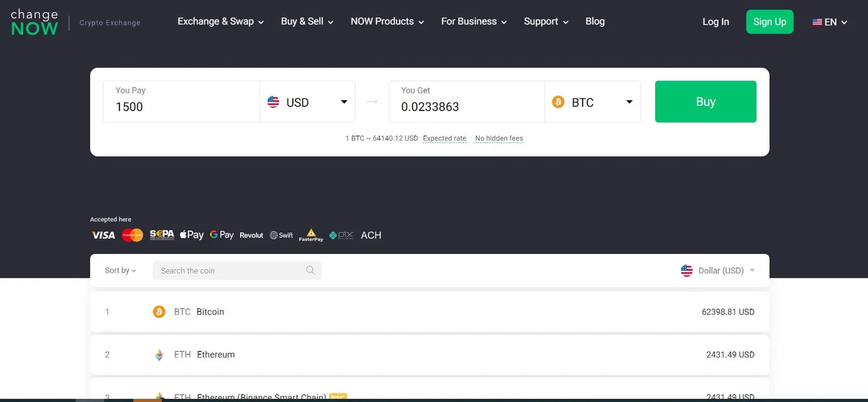Click the Revolut payment icon

[x=251, y=235]
